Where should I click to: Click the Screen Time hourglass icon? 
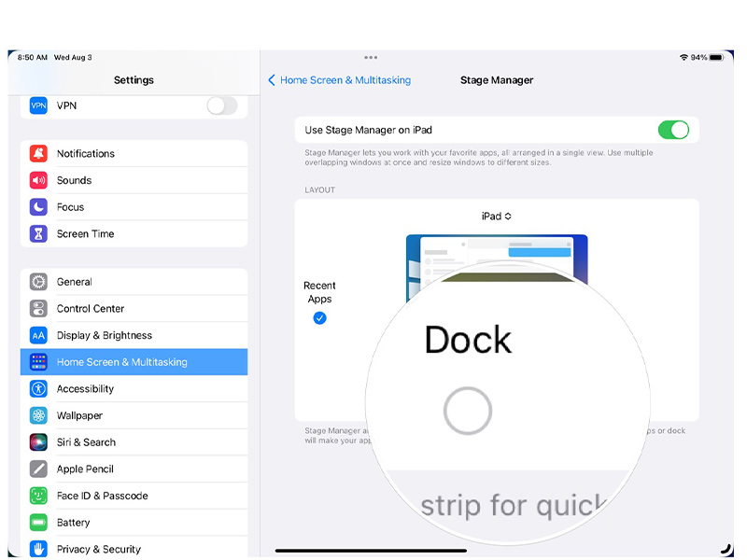[x=38, y=233]
